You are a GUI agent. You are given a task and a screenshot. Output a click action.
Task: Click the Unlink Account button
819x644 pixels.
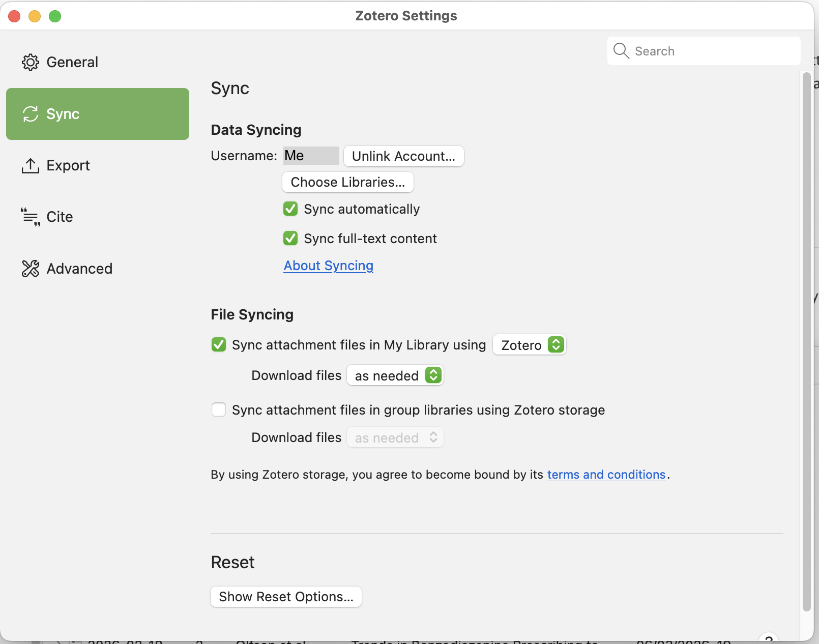pyautogui.click(x=403, y=156)
